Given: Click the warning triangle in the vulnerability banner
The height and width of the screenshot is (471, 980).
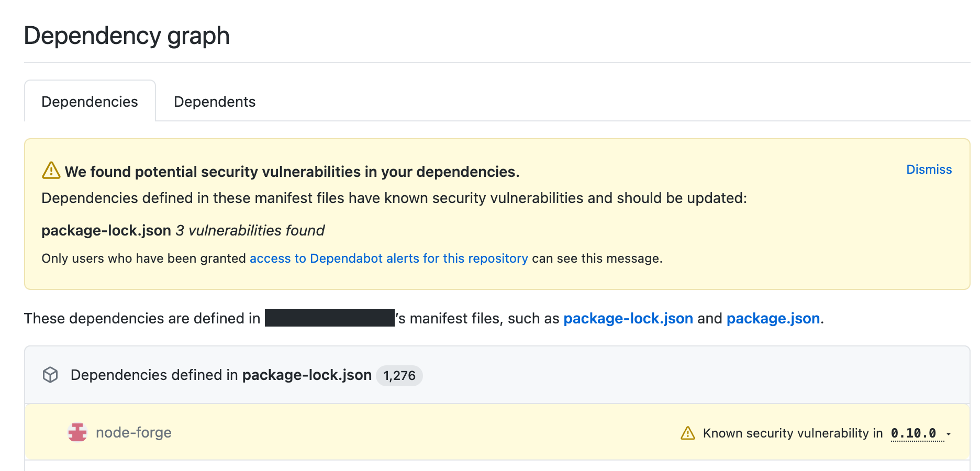Looking at the screenshot, I should coord(51,170).
